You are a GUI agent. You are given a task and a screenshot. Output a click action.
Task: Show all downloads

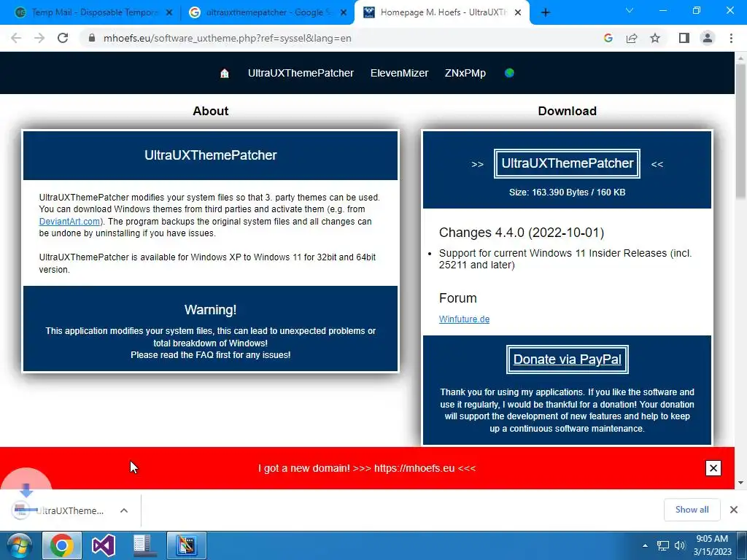[x=692, y=510]
